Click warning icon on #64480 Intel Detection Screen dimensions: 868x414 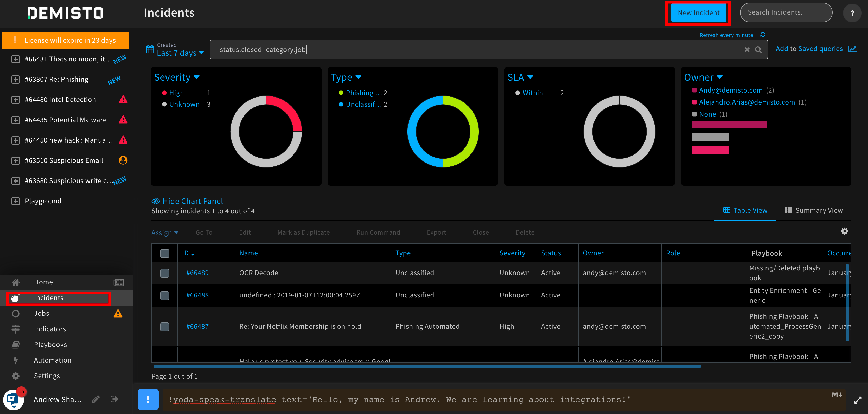(123, 99)
